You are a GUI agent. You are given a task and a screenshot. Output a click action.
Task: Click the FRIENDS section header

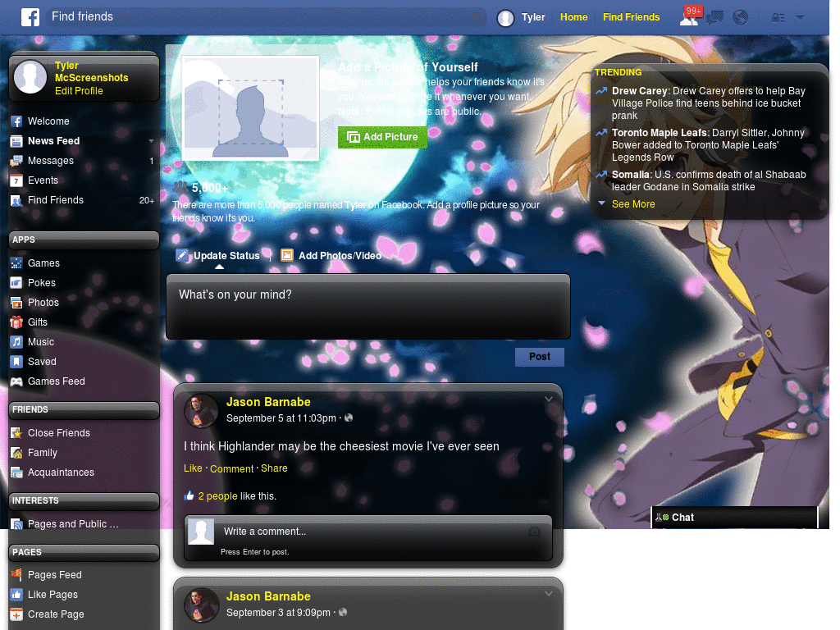tap(84, 410)
